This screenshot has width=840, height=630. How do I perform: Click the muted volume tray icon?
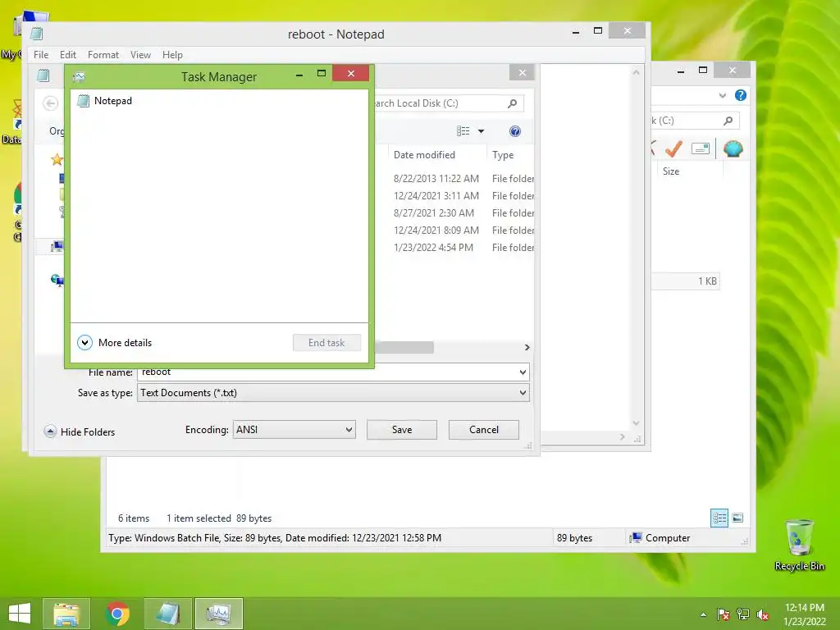pos(763,614)
